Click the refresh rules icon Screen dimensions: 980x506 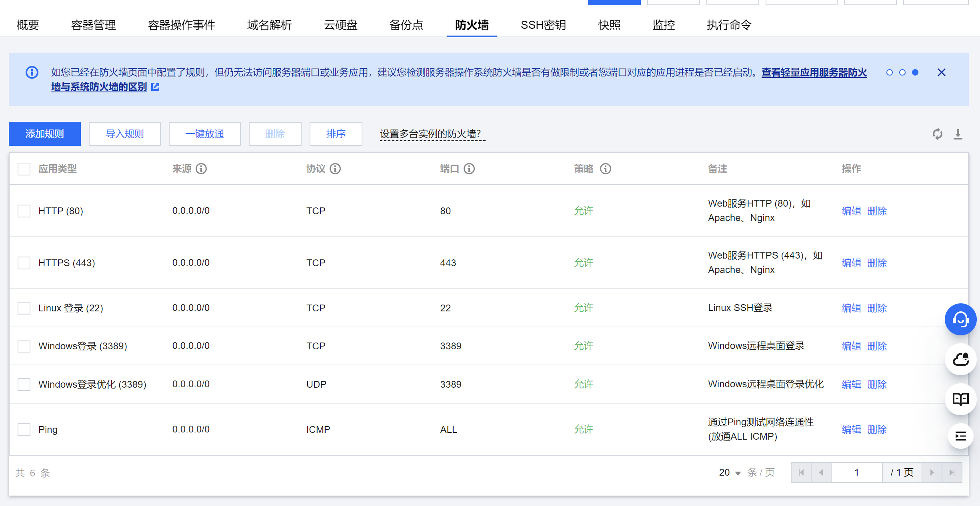[938, 134]
